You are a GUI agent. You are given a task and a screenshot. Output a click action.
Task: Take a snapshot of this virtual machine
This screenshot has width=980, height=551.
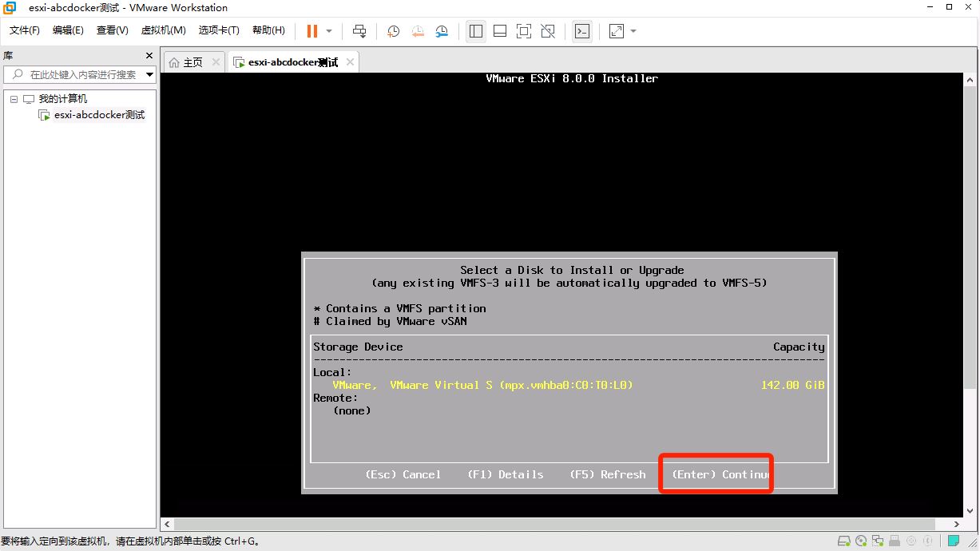[394, 31]
